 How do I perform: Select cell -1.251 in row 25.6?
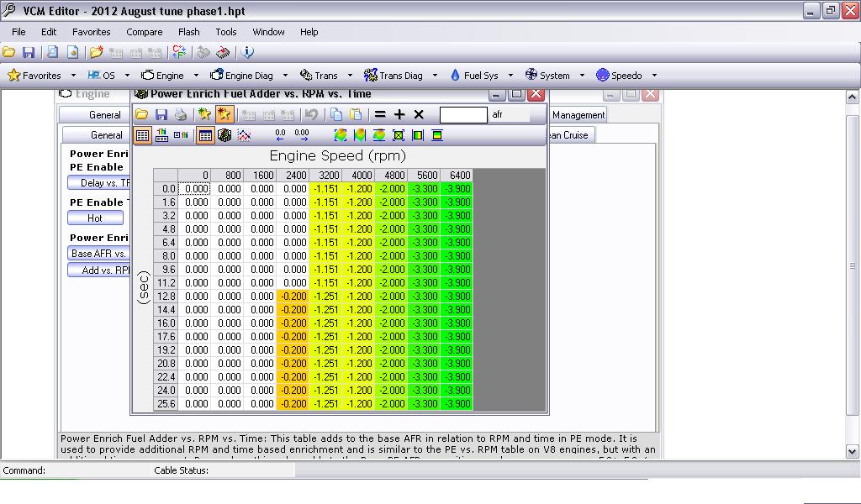(x=325, y=404)
